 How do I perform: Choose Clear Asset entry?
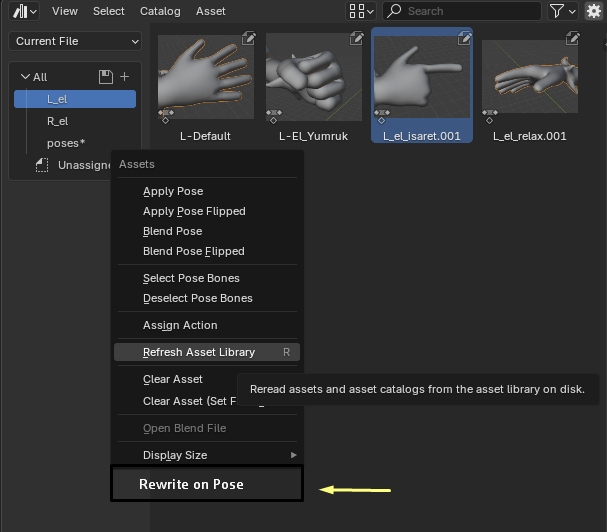pyautogui.click(x=175, y=379)
